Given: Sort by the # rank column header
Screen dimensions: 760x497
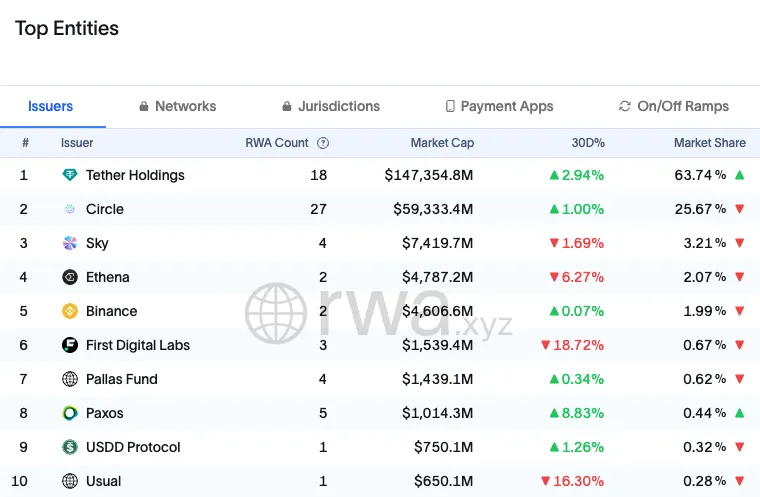Looking at the screenshot, I should (25, 143).
